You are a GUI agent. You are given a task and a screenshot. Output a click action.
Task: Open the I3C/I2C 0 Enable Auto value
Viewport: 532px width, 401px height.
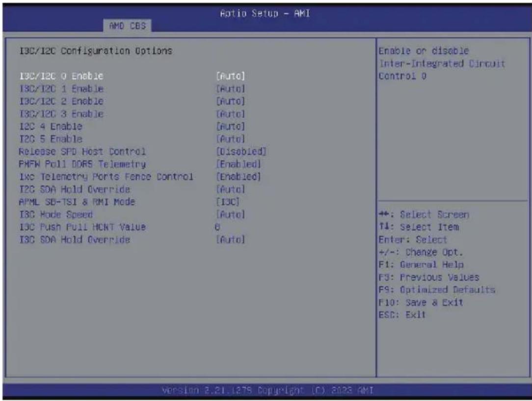[230, 76]
